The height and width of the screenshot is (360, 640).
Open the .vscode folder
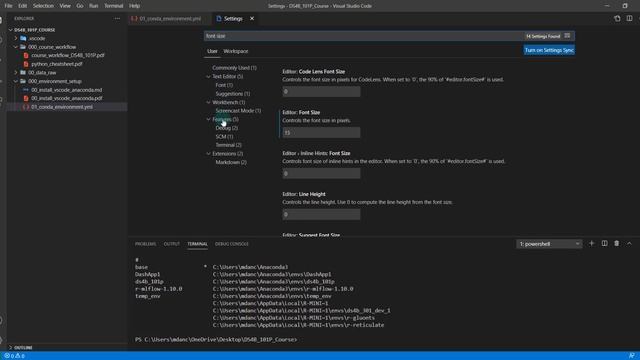coord(37,38)
